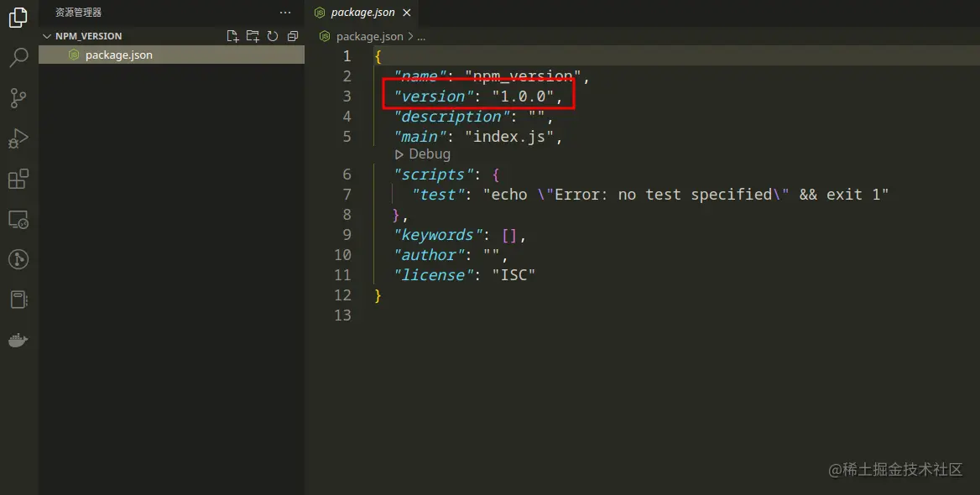
Task: Click the "index.js" value
Action: [509, 136]
